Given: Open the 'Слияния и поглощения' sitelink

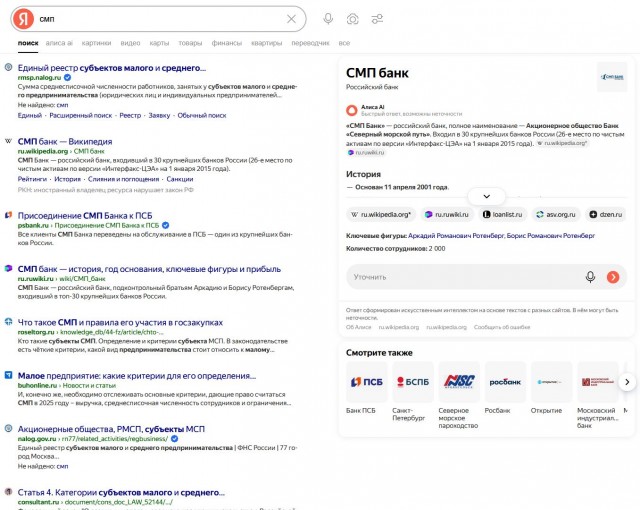Looking at the screenshot, I should point(123,179).
